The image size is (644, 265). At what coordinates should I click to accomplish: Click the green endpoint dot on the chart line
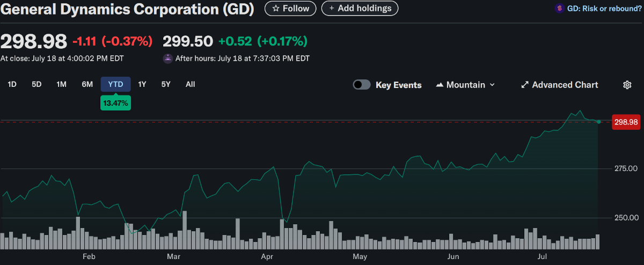tap(598, 122)
